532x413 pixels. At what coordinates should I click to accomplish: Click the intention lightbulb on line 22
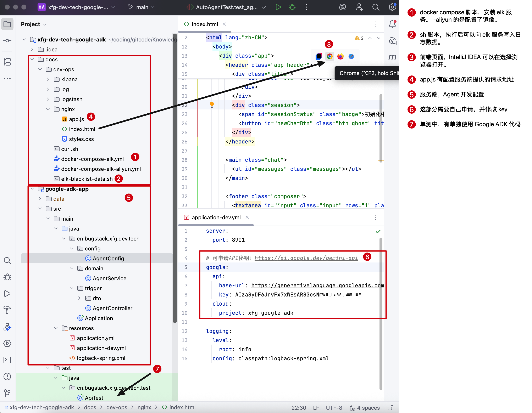point(212,105)
